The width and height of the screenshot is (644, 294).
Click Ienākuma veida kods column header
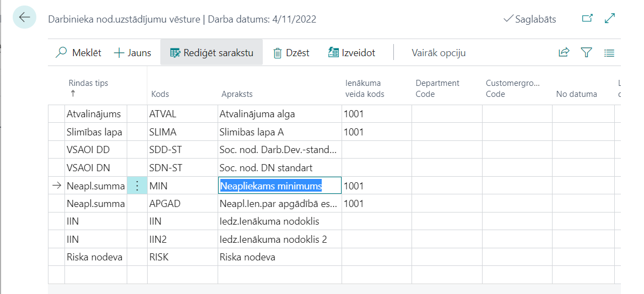click(x=364, y=89)
